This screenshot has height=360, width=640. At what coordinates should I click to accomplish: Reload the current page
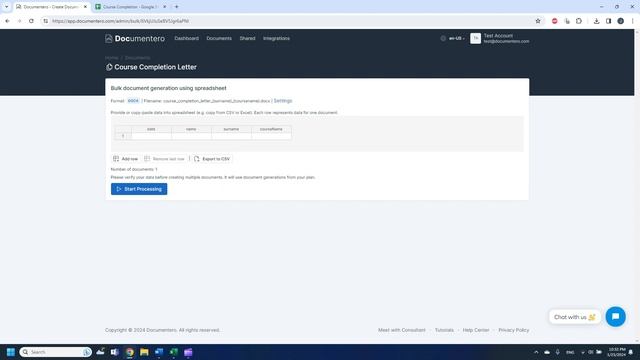(31, 21)
